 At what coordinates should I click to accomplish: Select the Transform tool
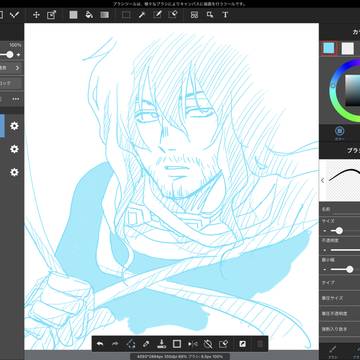(51, 15)
